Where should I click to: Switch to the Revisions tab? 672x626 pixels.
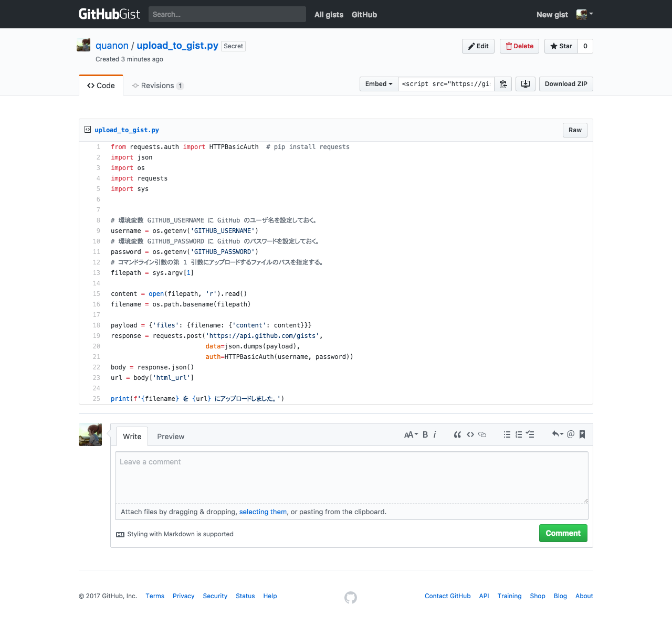[157, 85]
